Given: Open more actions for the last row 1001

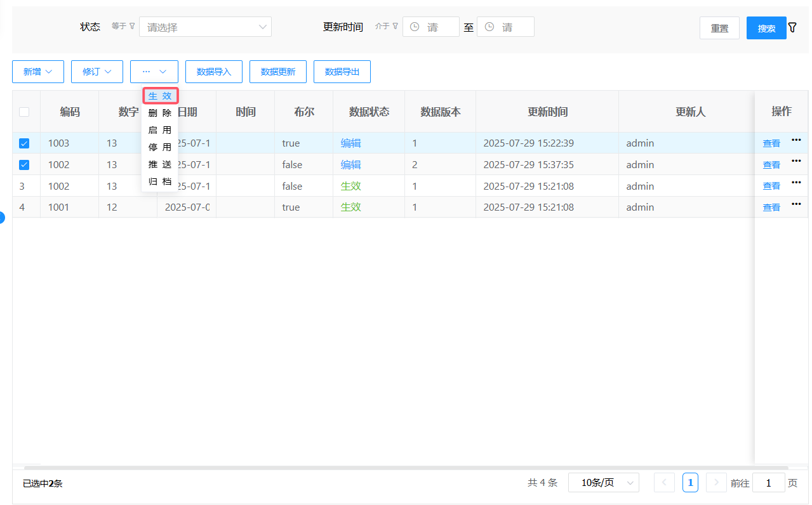Looking at the screenshot, I should [x=796, y=204].
